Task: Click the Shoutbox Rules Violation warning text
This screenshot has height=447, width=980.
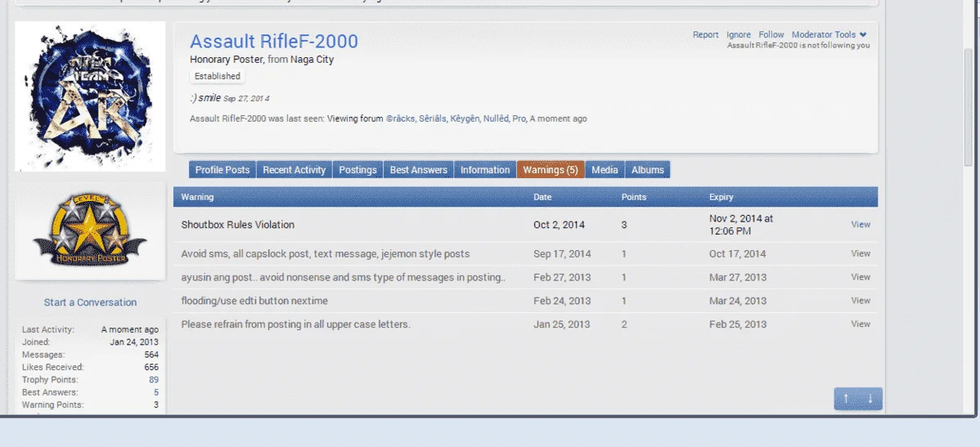Action: (237, 225)
